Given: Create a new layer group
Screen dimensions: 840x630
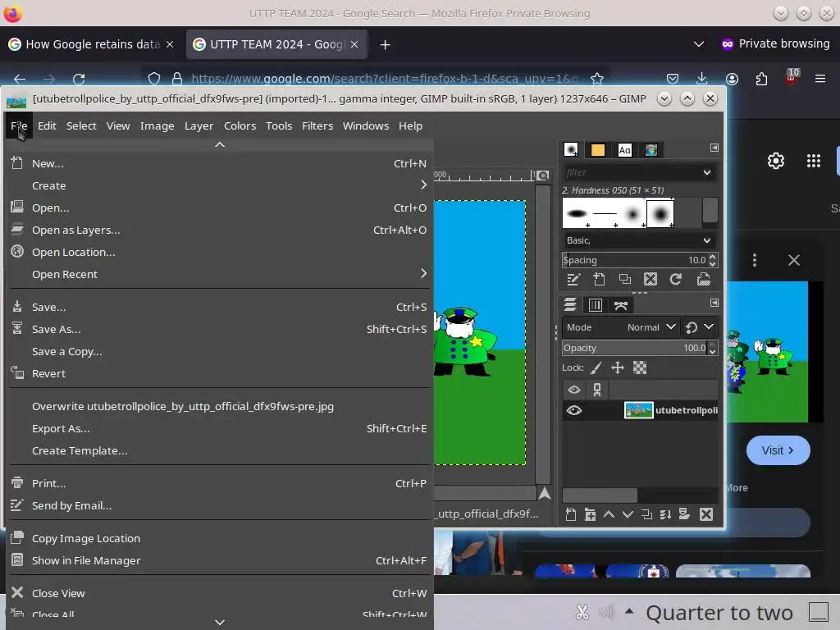Looking at the screenshot, I should point(590,515).
